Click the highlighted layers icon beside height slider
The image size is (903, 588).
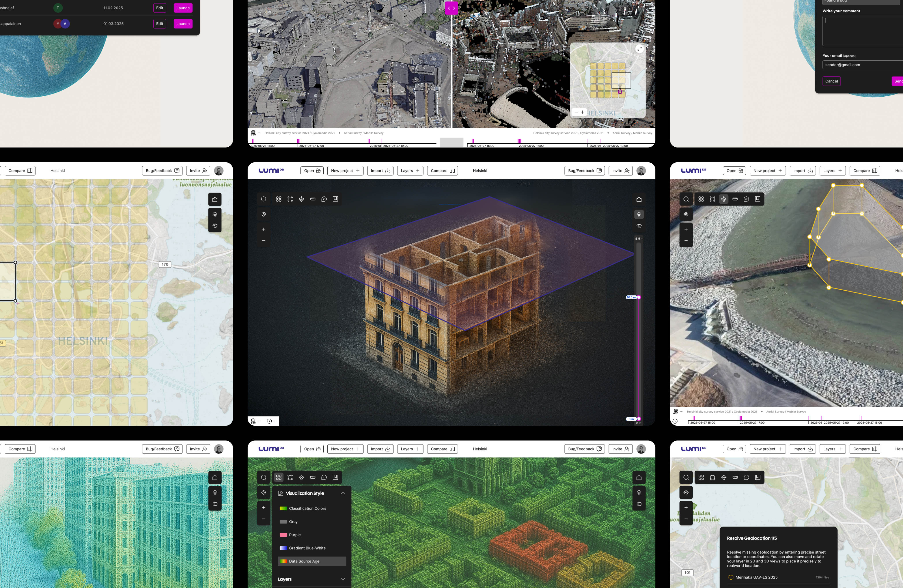[639, 214]
